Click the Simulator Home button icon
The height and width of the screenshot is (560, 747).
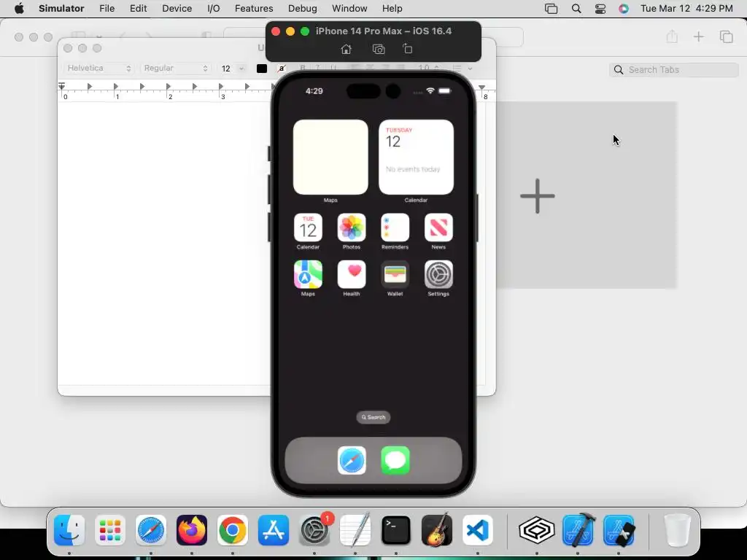click(x=347, y=49)
